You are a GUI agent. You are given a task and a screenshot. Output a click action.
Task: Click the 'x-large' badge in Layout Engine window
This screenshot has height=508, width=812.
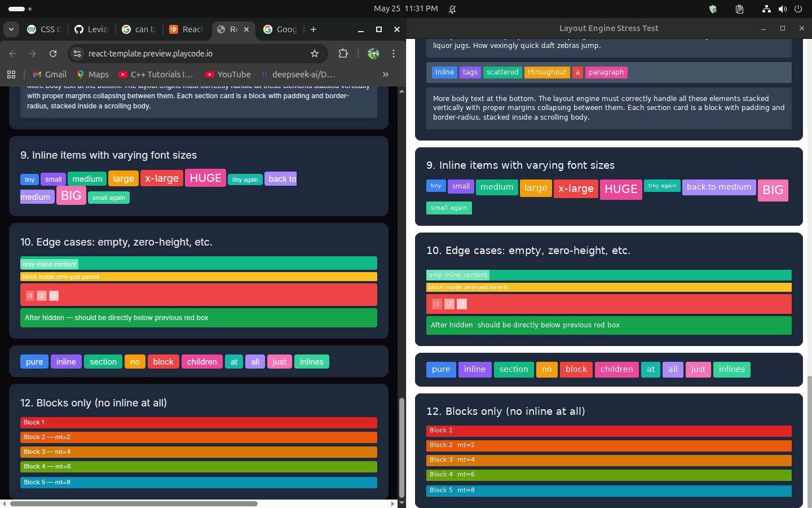[576, 189]
